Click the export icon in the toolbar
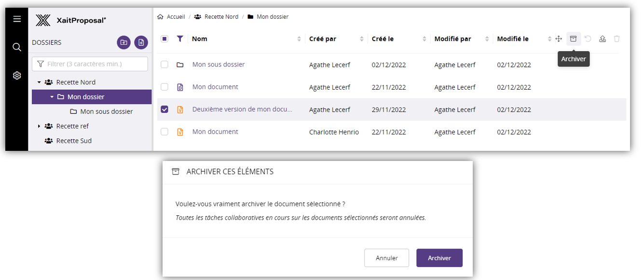 (x=603, y=39)
